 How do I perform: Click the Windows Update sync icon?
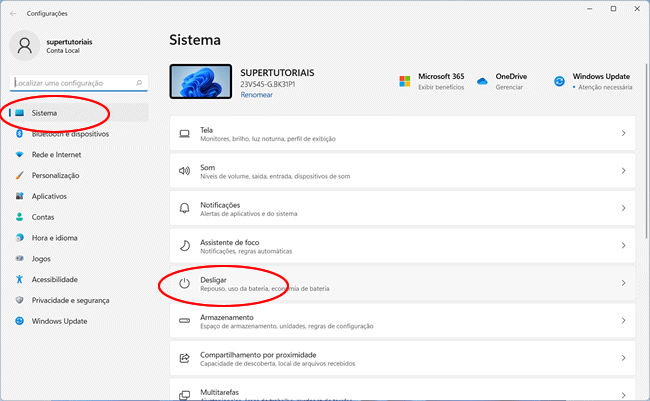(x=558, y=80)
